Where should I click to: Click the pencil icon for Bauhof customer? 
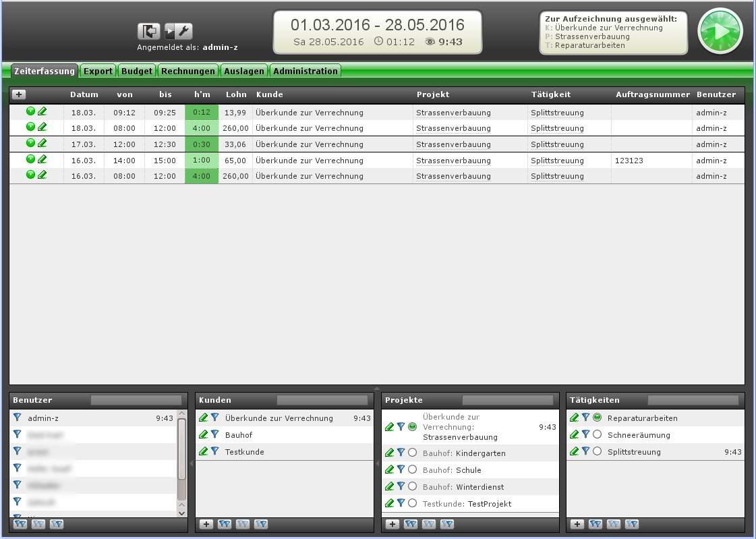pyautogui.click(x=203, y=434)
